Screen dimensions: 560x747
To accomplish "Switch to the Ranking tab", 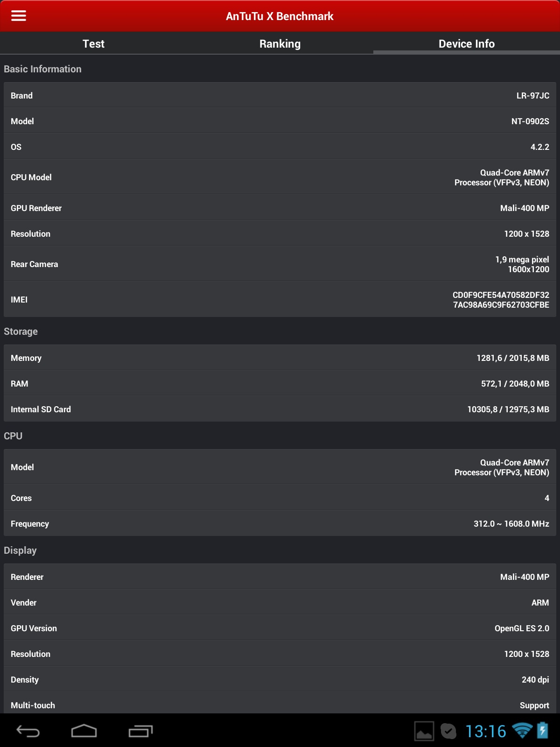I will [x=280, y=44].
